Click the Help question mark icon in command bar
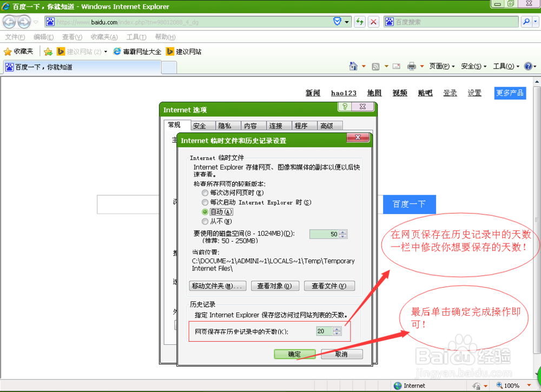541x392 pixels. click(x=528, y=66)
